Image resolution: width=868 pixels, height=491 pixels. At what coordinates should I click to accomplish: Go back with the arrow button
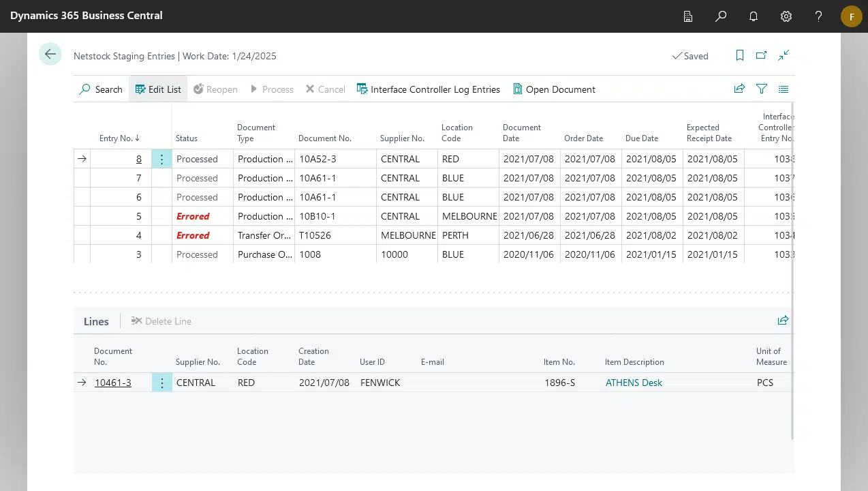[50, 54]
